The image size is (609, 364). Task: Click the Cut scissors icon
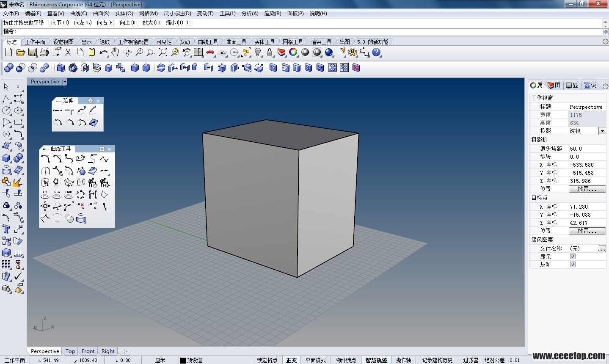[68, 52]
